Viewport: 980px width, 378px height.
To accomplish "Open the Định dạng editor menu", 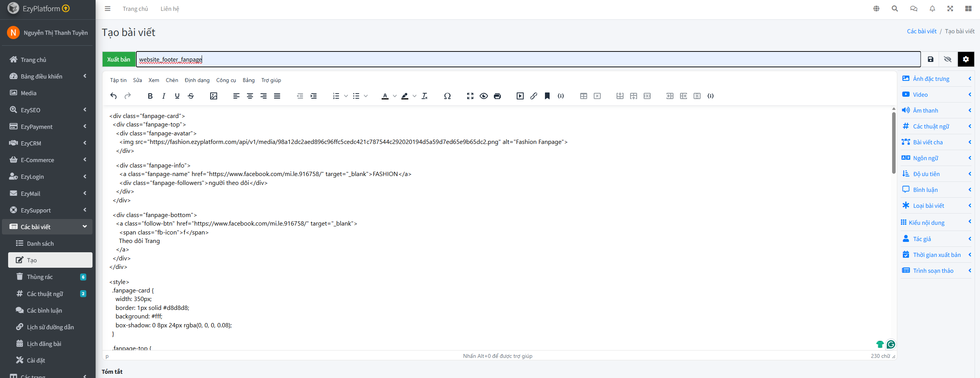I will 197,80.
